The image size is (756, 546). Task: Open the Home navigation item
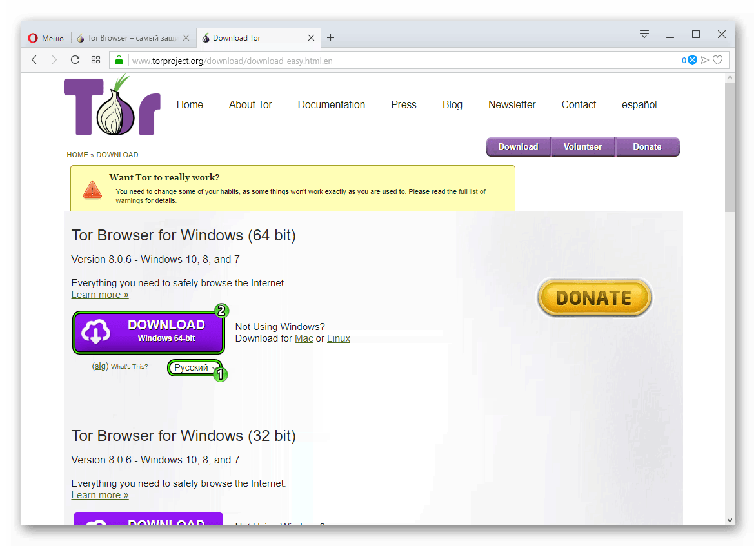190,105
